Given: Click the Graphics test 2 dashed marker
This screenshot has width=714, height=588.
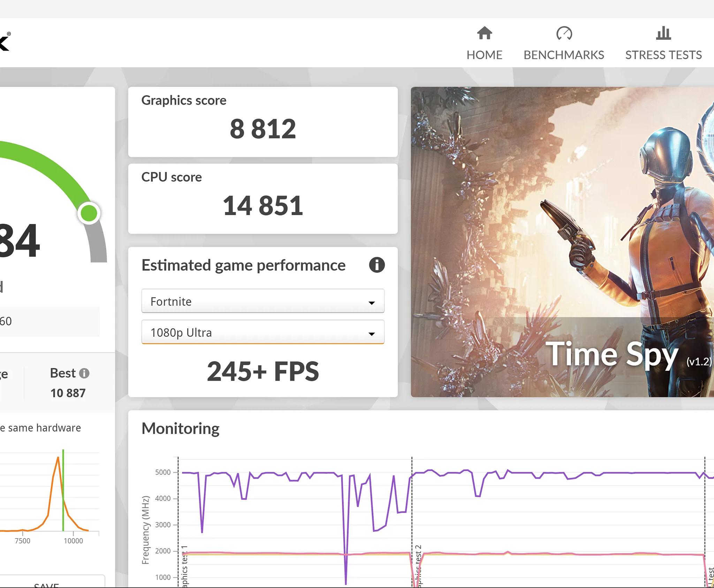Looking at the screenshot, I should (x=412, y=522).
